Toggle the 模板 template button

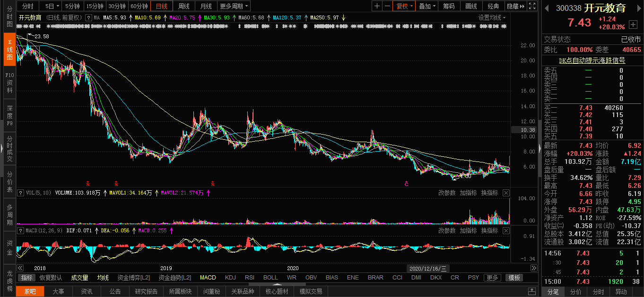[514, 278]
